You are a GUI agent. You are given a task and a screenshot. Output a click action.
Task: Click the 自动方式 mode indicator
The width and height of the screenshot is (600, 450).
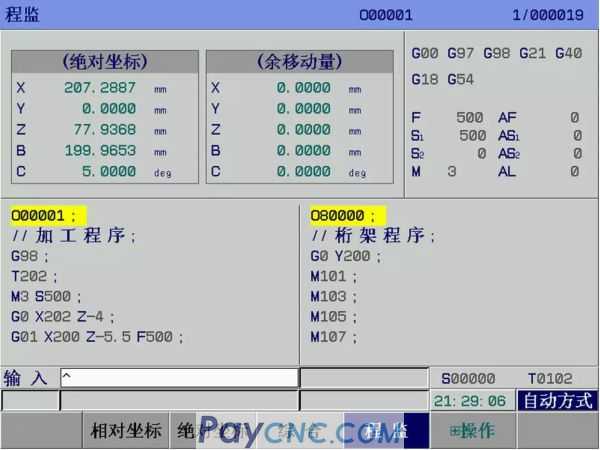point(557,401)
